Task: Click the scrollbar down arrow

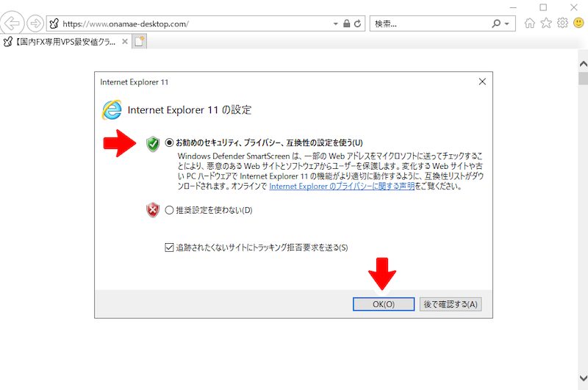Action: [583, 378]
